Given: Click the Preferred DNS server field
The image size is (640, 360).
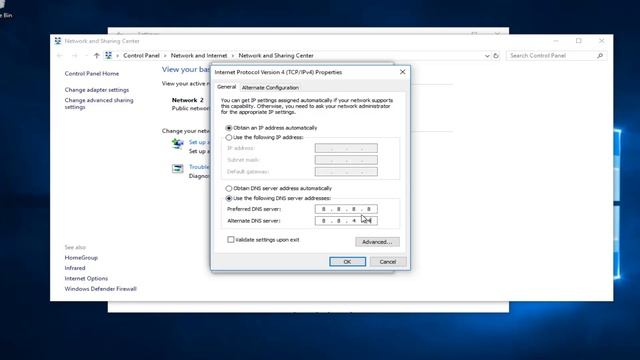Looking at the screenshot, I should 346,209.
